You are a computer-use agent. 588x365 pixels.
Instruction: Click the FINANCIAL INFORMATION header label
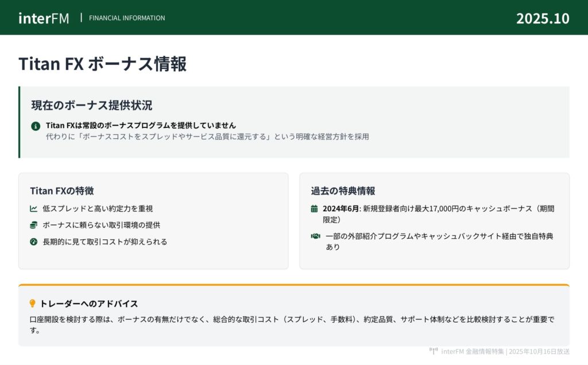click(127, 18)
